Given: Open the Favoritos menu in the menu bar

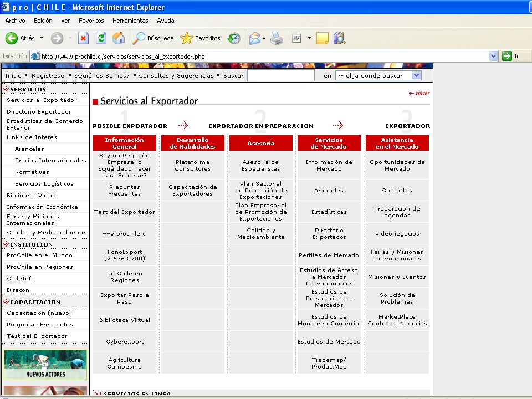Looking at the screenshot, I should click(91, 21).
